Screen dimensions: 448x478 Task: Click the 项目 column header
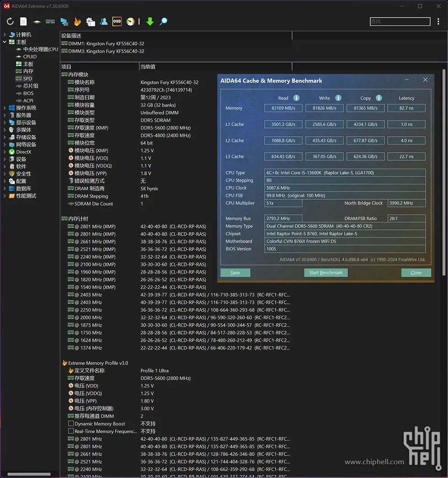[x=99, y=67]
